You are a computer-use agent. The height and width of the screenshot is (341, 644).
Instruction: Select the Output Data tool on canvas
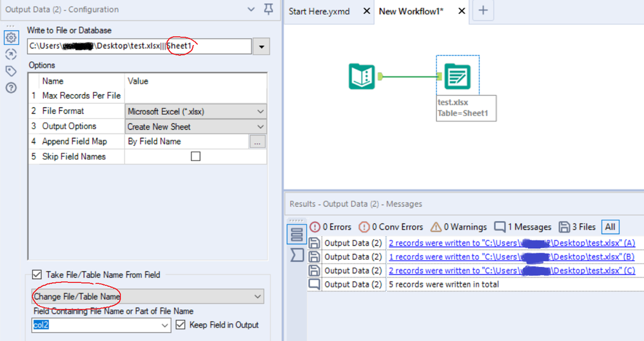(x=458, y=77)
